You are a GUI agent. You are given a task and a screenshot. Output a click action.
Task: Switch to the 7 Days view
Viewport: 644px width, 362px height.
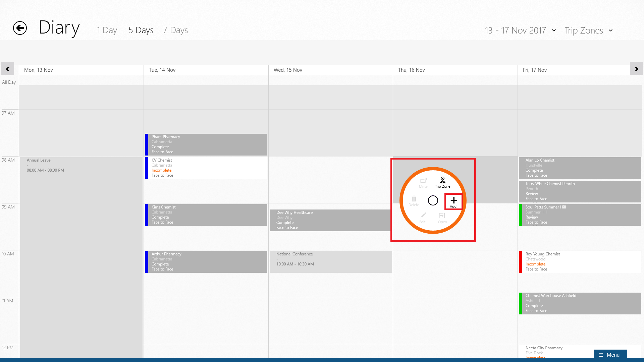click(x=175, y=30)
